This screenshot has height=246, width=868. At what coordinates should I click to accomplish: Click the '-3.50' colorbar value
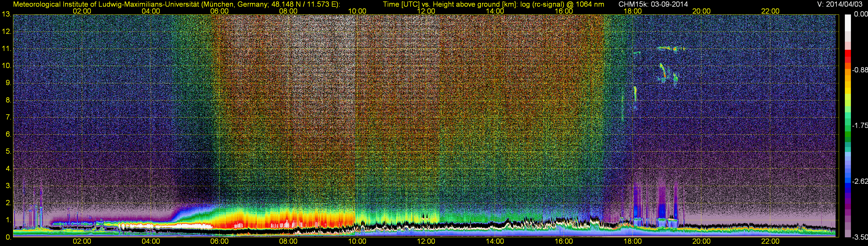[860, 237]
